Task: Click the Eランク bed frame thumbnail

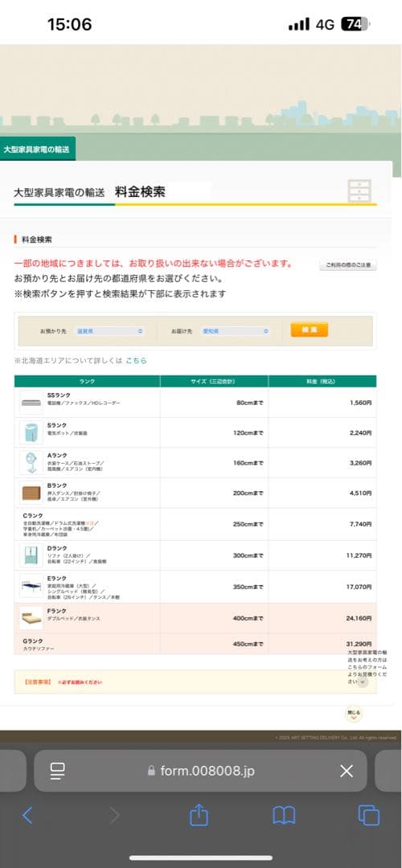Action: 31,585
